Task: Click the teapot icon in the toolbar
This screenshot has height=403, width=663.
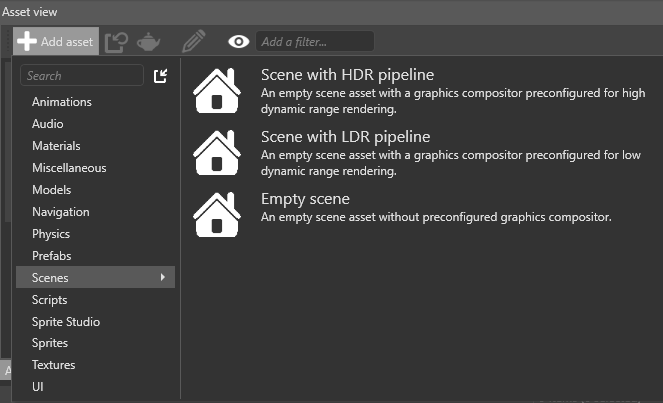Action: [x=149, y=41]
